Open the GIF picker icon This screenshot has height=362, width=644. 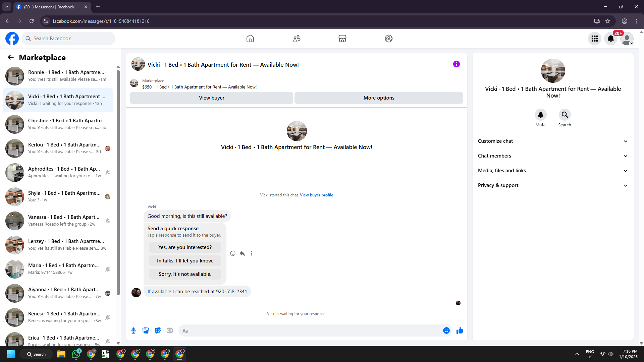coord(170,330)
